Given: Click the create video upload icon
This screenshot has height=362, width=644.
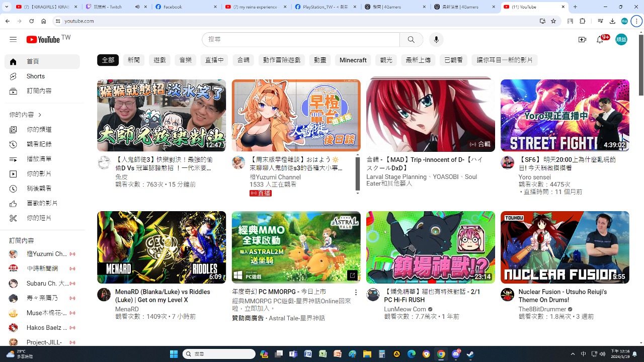Looking at the screenshot, I should [582, 39].
